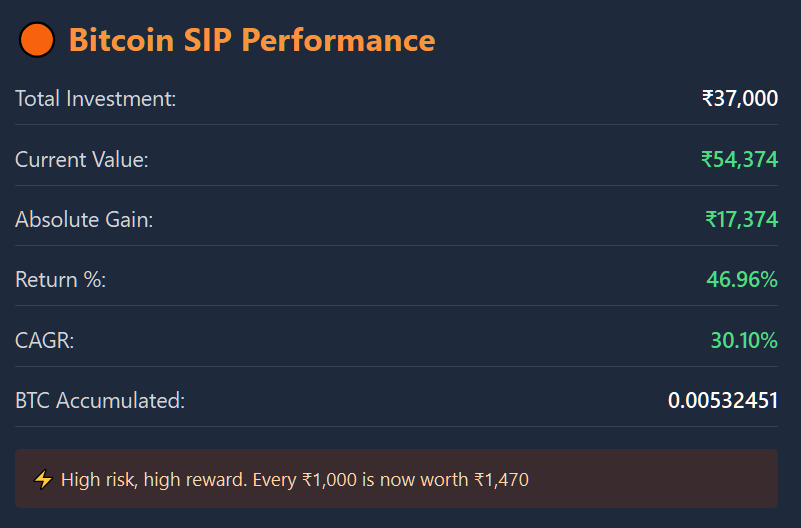Click the ₹1,470 worth text in note

click(501, 480)
